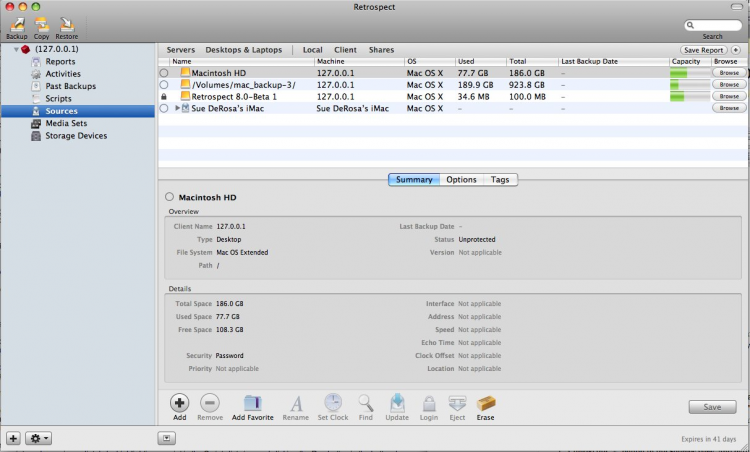
Task: Click the Macintosh HD capacity bar
Action: [690, 73]
